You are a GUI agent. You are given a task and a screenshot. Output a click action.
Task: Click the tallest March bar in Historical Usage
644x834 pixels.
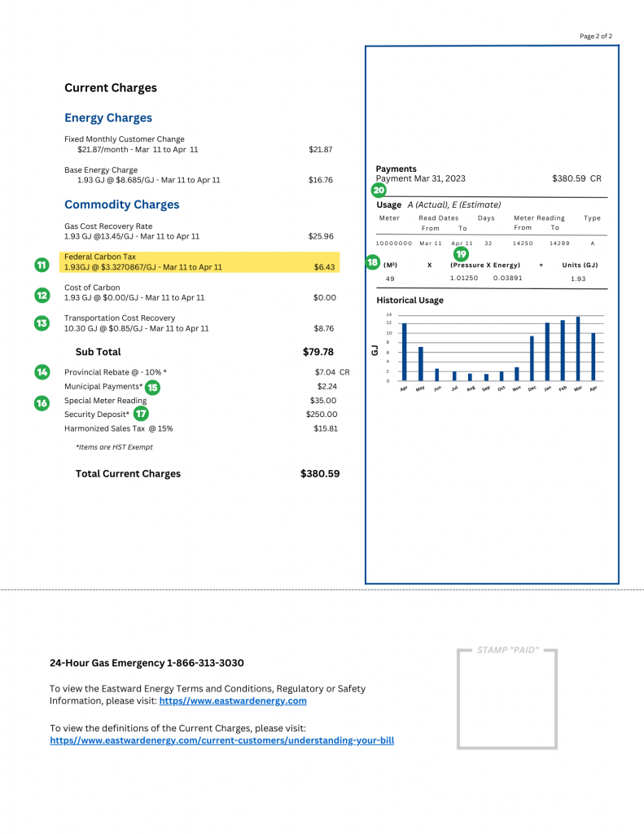[578, 349]
